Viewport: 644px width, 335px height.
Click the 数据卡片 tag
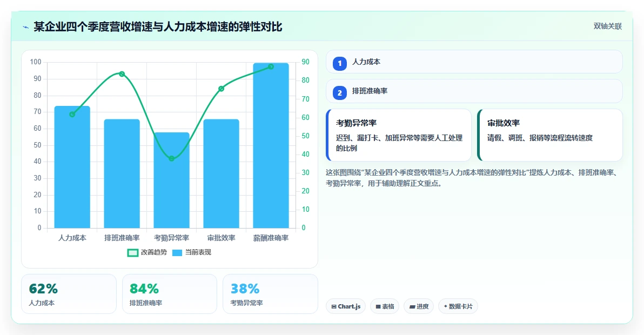pos(458,306)
